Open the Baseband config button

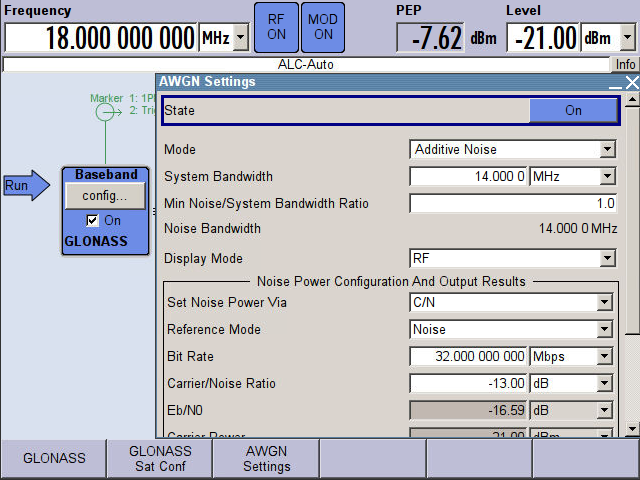105,196
